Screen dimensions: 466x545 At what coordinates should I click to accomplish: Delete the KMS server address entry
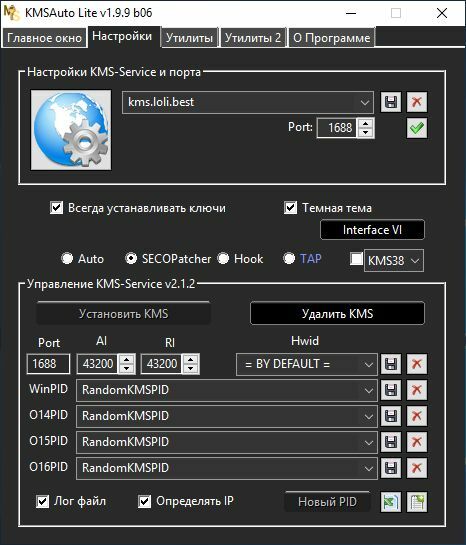[x=417, y=102]
